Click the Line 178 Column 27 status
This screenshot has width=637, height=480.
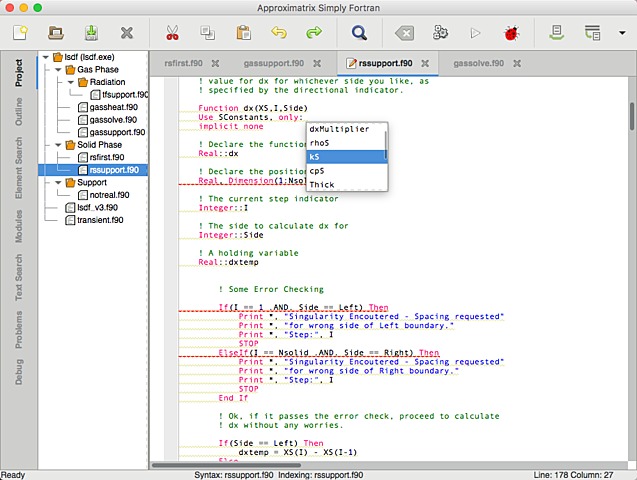(573, 475)
